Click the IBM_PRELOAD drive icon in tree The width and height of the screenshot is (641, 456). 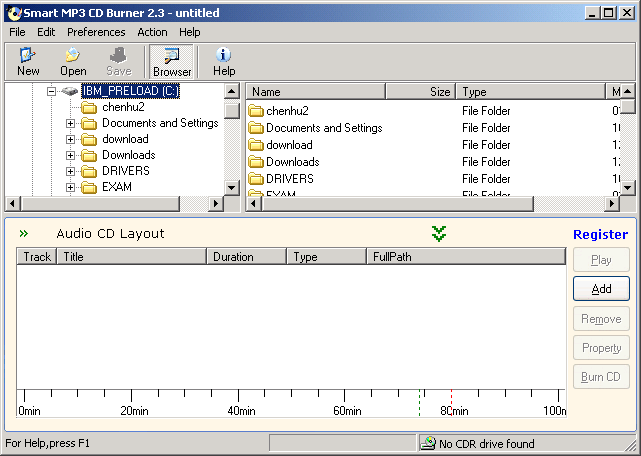click(x=69, y=91)
